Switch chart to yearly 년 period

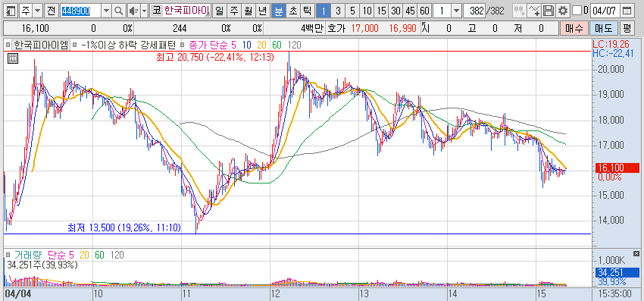click(x=263, y=11)
